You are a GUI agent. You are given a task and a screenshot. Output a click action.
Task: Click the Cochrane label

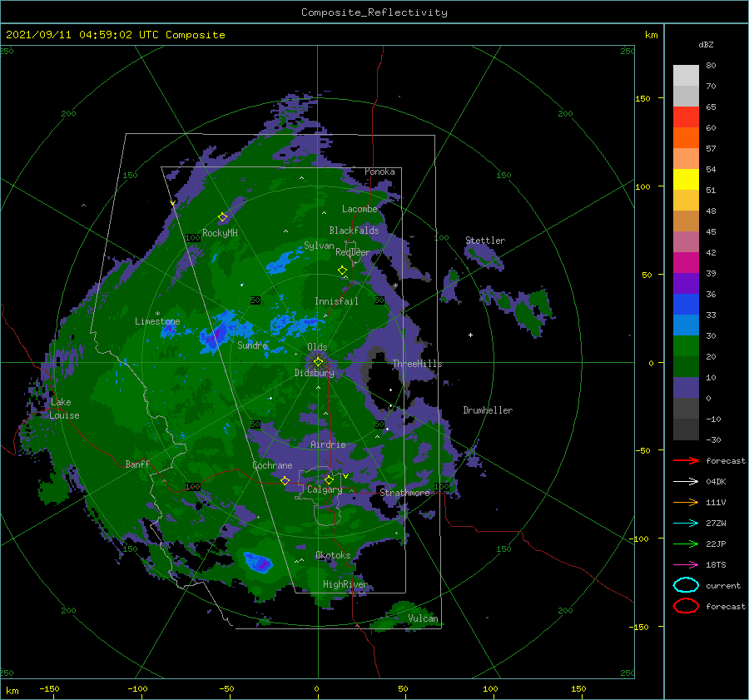[x=272, y=465]
